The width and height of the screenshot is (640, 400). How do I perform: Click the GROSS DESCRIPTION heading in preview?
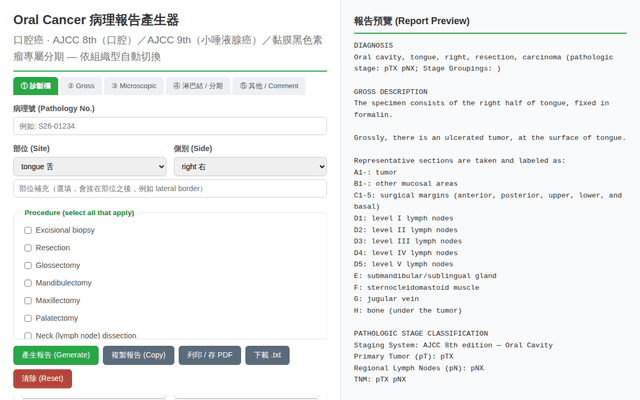391,92
